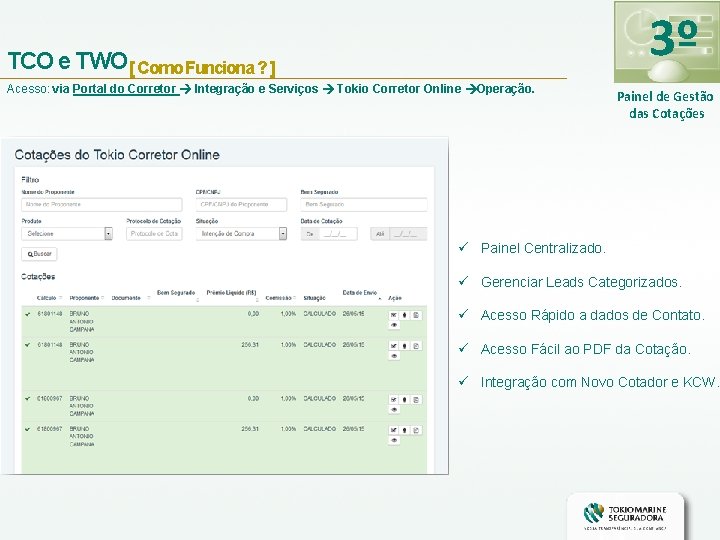
Task: Click the checkmark of row 61801148 premium 256,31
Action: 28,345
